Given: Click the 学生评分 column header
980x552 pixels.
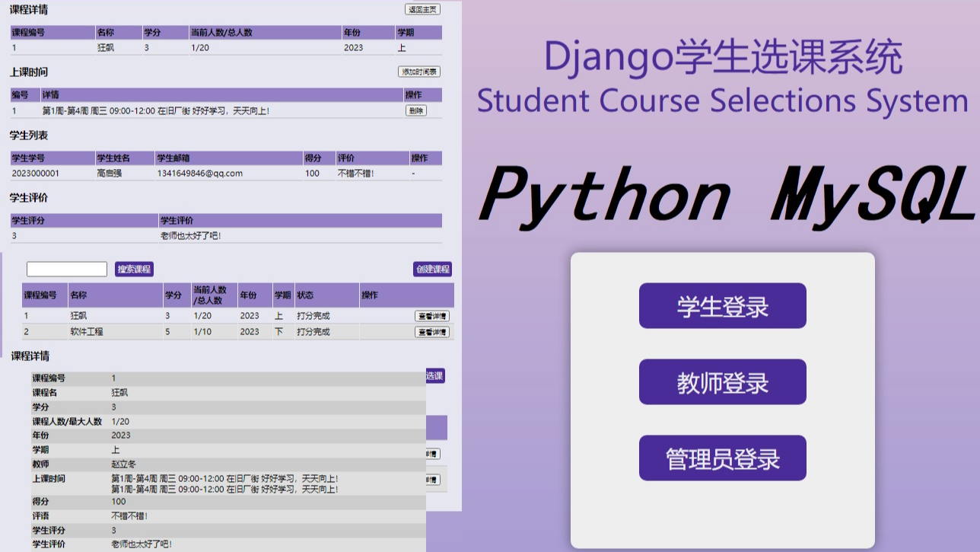Looking at the screenshot, I should [x=28, y=221].
